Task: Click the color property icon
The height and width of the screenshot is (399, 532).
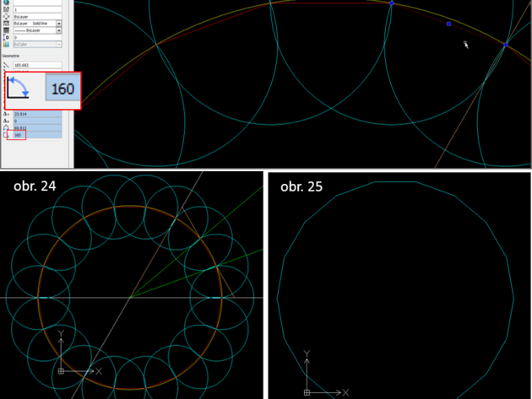Action: pyautogui.click(x=6, y=45)
